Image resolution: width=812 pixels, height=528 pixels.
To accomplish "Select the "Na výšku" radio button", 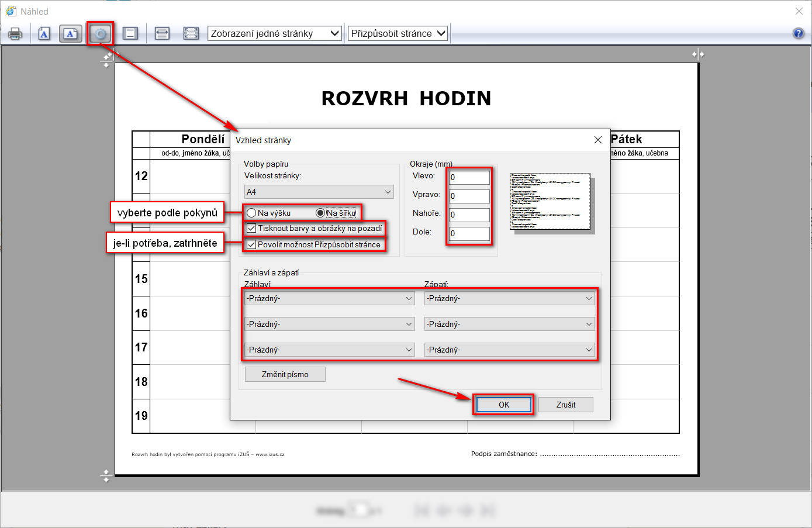I will click(252, 213).
